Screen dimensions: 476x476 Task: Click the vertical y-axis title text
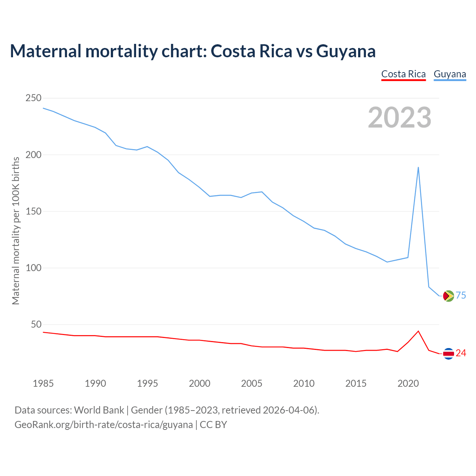(16, 231)
